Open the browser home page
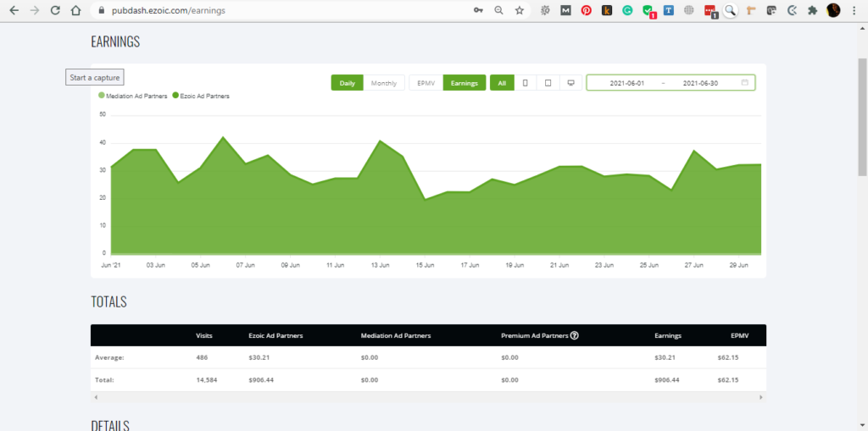This screenshot has width=868, height=431. (75, 10)
